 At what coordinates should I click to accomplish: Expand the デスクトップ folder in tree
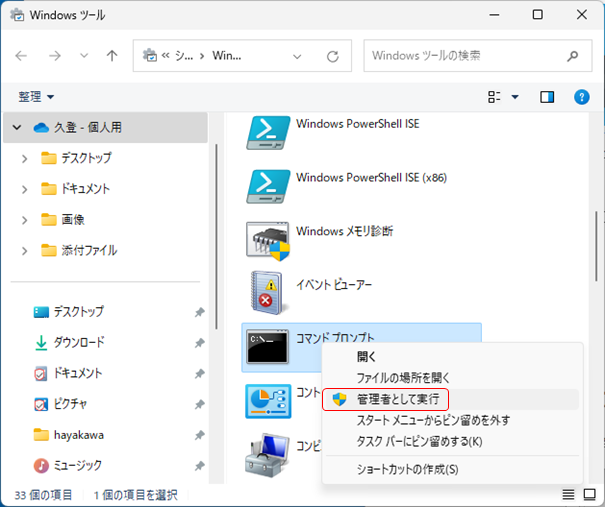pos(25,158)
